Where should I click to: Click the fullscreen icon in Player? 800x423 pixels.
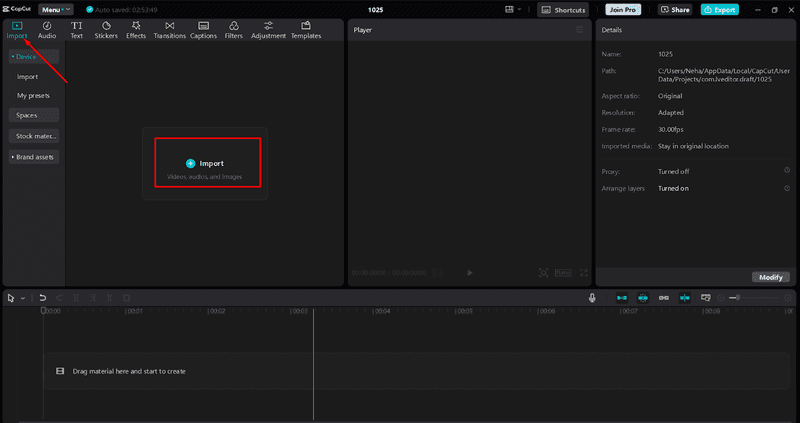coord(584,272)
